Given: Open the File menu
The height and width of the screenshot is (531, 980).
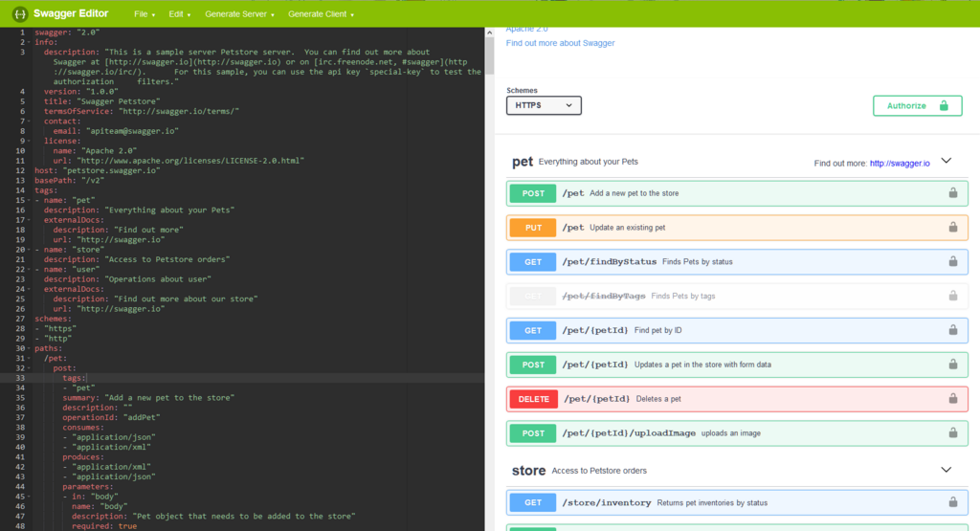Looking at the screenshot, I should point(145,13).
